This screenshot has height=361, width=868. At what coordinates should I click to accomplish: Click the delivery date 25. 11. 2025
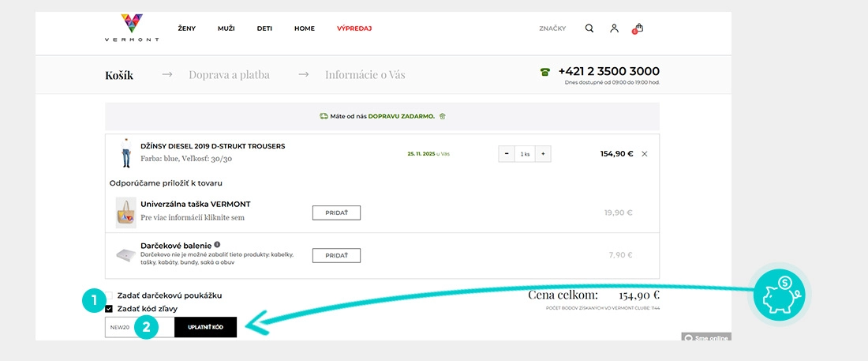coord(421,154)
